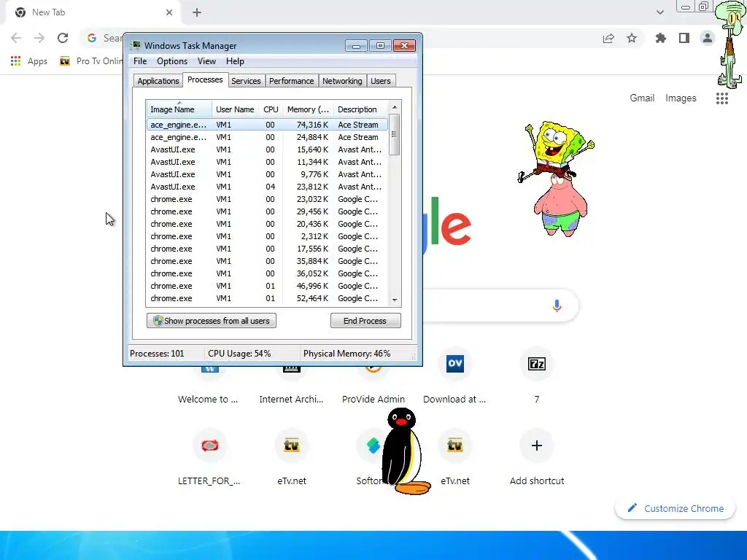This screenshot has width=747, height=560.
Task: Open a new Chrome tab with plus
Action: point(197,12)
